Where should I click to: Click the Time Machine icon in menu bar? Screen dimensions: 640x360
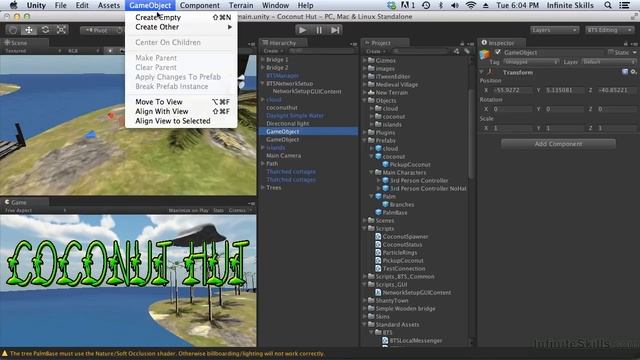pos(426,5)
